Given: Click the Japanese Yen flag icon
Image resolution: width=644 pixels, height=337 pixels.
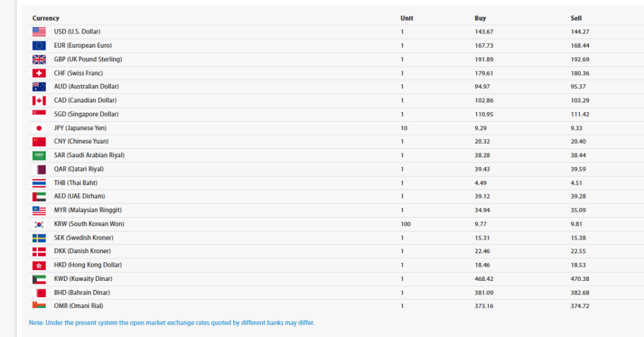Looking at the screenshot, I should 39,128.
